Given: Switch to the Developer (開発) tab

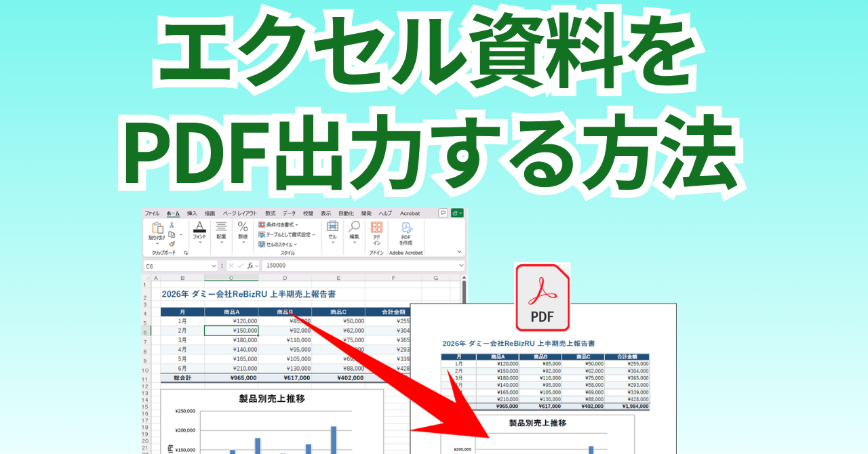Looking at the screenshot, I should click(366, 213).
